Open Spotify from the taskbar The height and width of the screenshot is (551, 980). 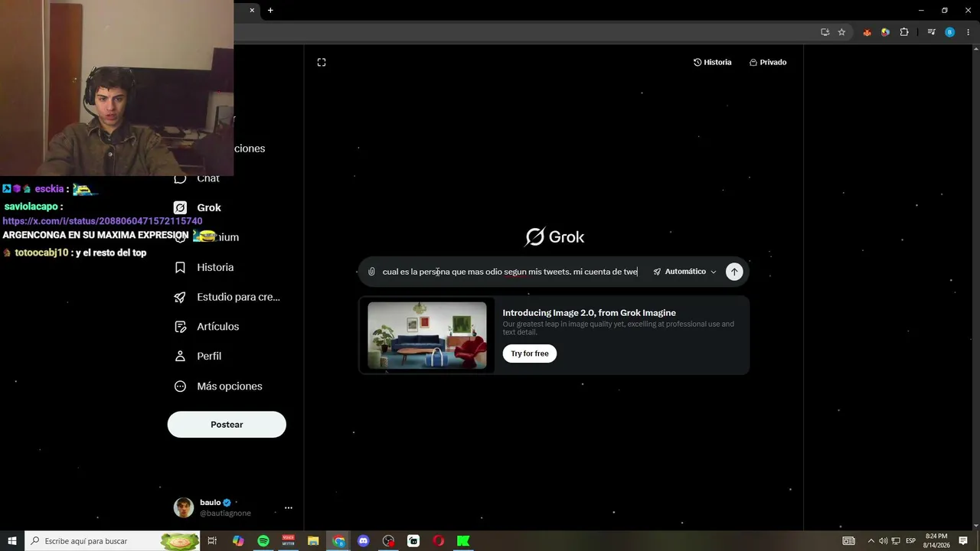coord(263,541)
